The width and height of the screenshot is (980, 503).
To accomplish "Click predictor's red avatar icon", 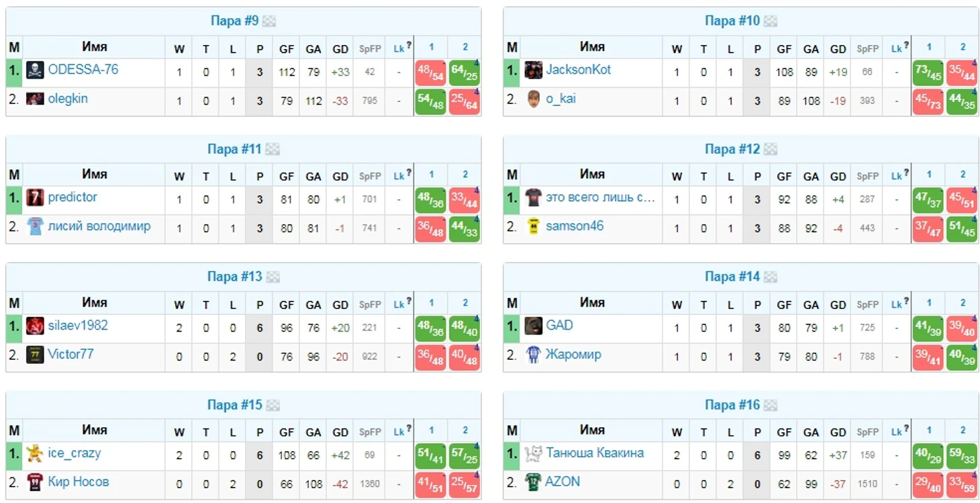I will [x=35, y=197].
